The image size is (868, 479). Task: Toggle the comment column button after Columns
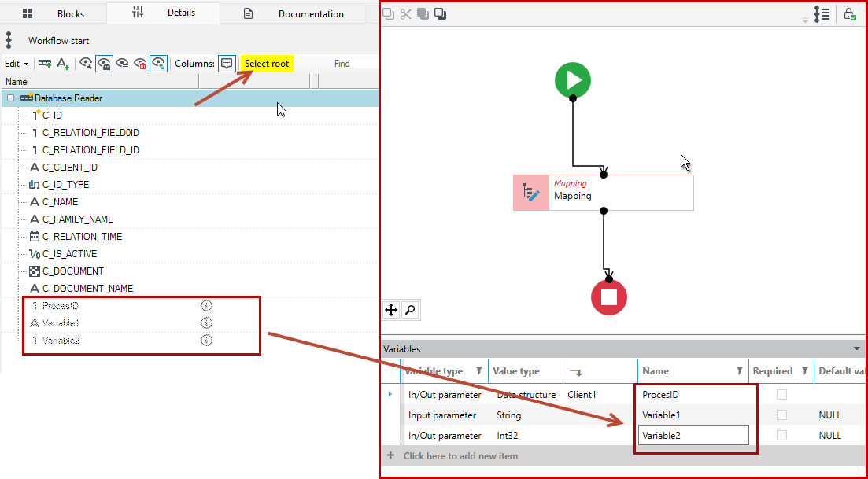[227, 64]
